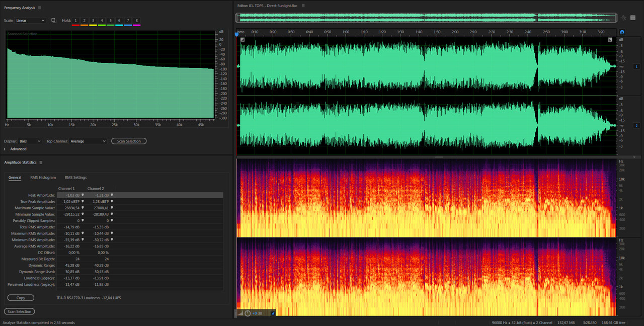Open the Editor panel menu icon
The width and height of the screenshot is (644, 326).
click(x=303, y=6)
